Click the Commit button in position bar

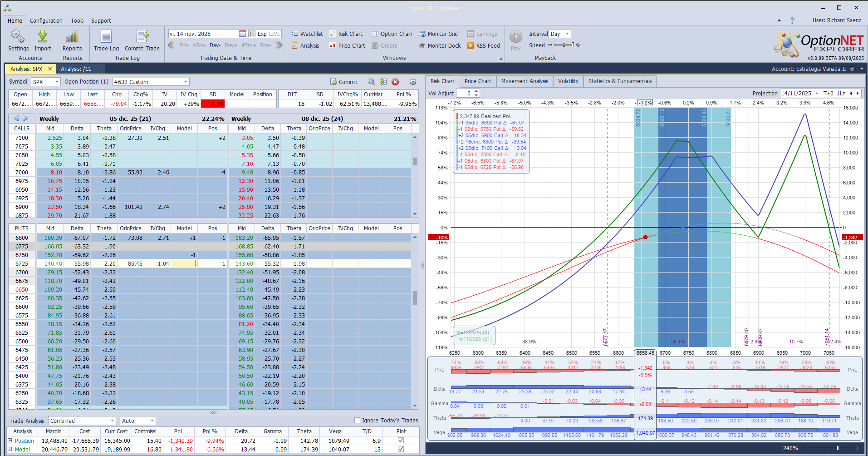point(344,82)
